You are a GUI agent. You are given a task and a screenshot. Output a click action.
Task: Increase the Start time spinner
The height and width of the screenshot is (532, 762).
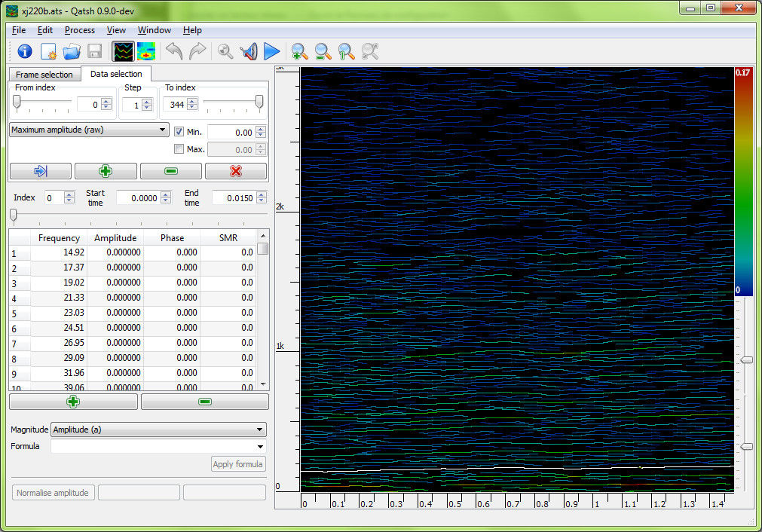click(x=167, y=195)
